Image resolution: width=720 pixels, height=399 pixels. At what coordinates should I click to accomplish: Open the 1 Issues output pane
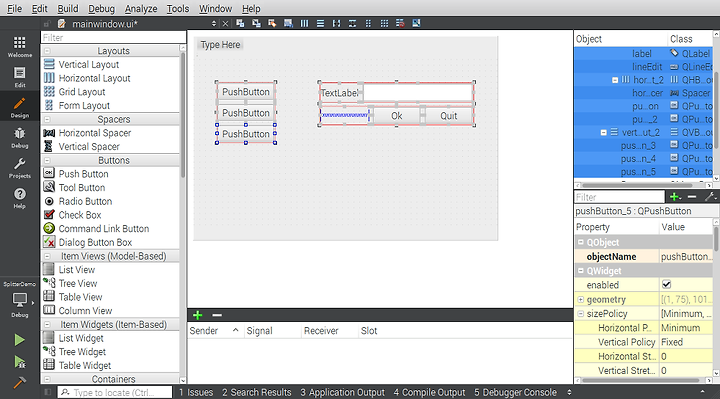(196, 393)
